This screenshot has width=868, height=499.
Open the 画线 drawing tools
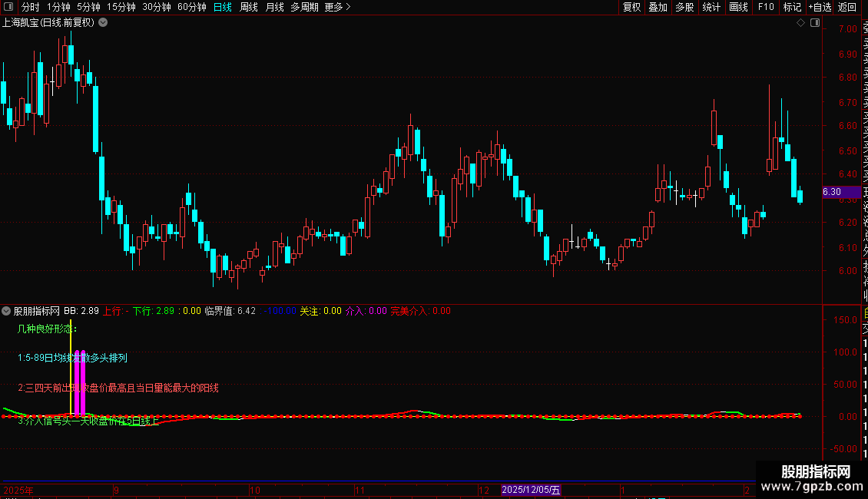pyautogui.click(x=738, y=7)
